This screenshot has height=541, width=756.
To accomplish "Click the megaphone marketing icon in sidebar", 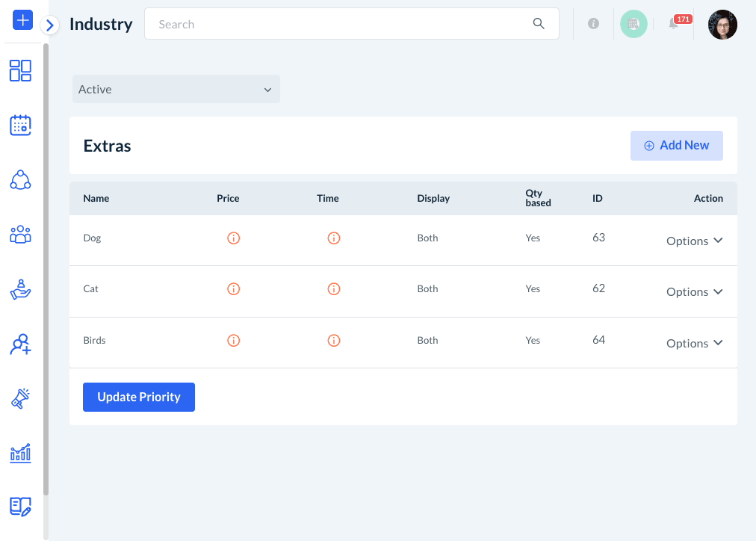I will (20, 399).
